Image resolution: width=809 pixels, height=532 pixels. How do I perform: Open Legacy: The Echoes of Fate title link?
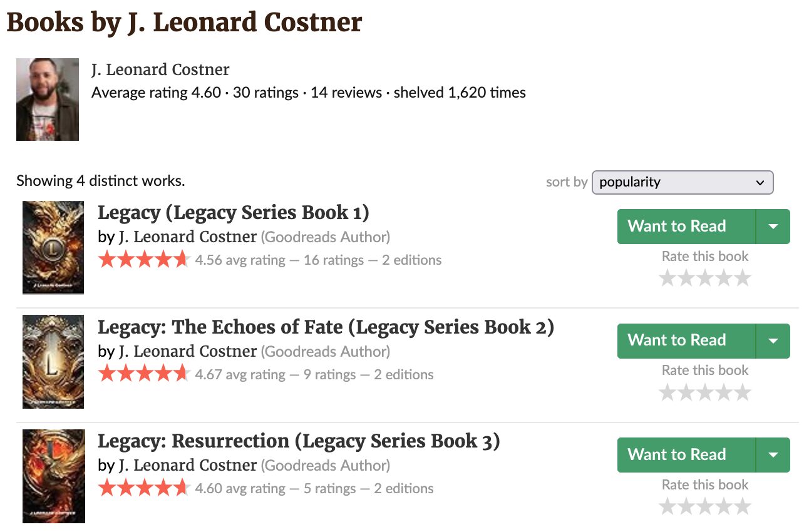tap(326, 327)
